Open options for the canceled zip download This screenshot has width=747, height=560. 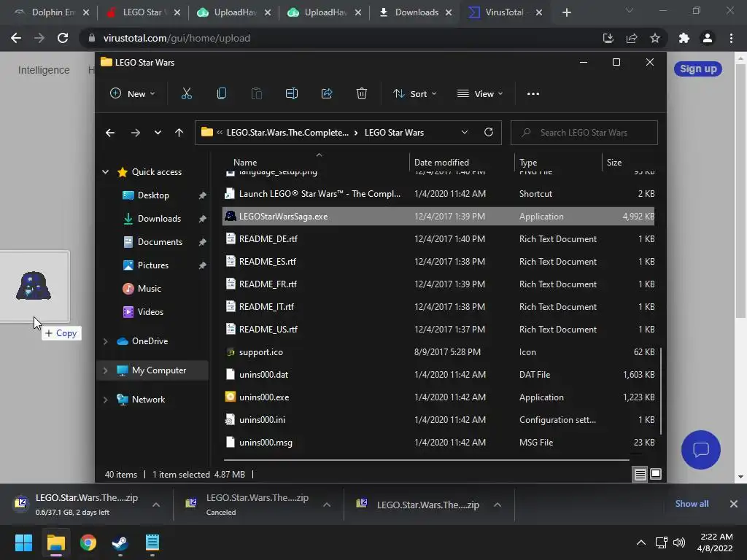pyautogui.click(x=326, y=505)
